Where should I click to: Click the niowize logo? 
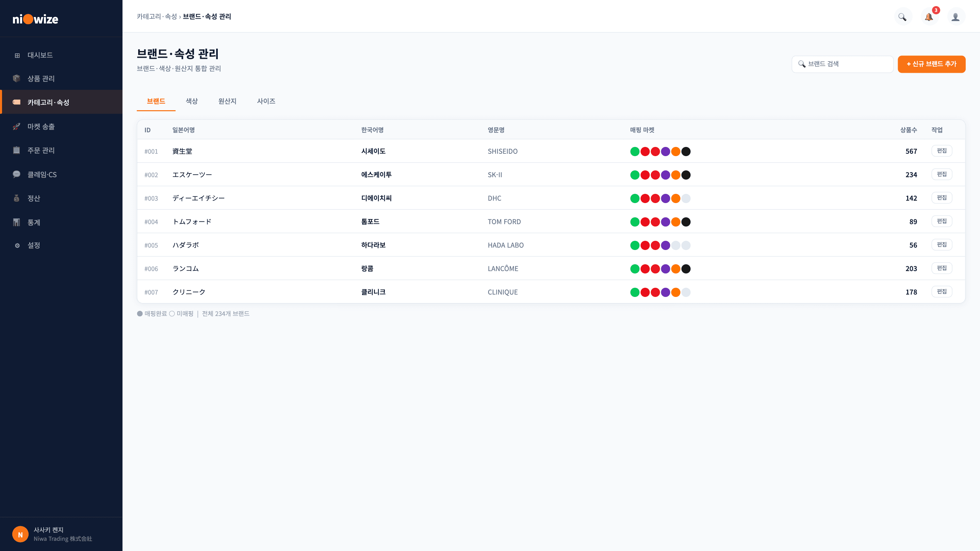[x=35, y=19]
